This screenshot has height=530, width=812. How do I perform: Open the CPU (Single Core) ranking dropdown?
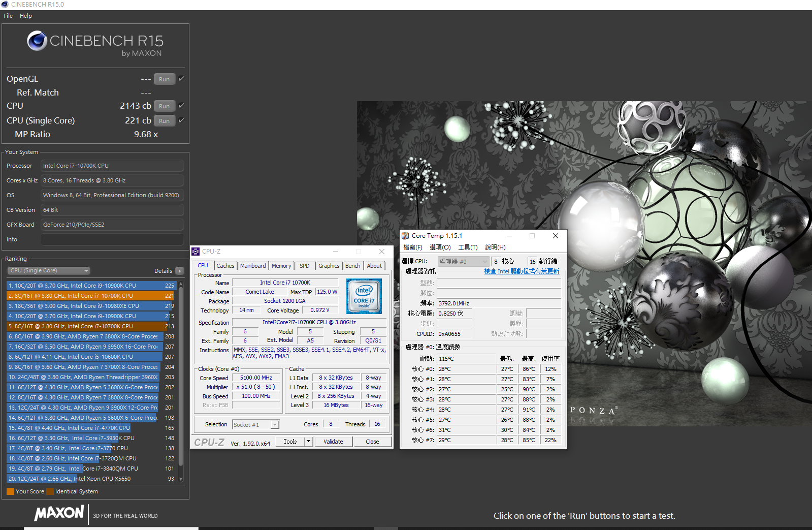tap(49, 271)
